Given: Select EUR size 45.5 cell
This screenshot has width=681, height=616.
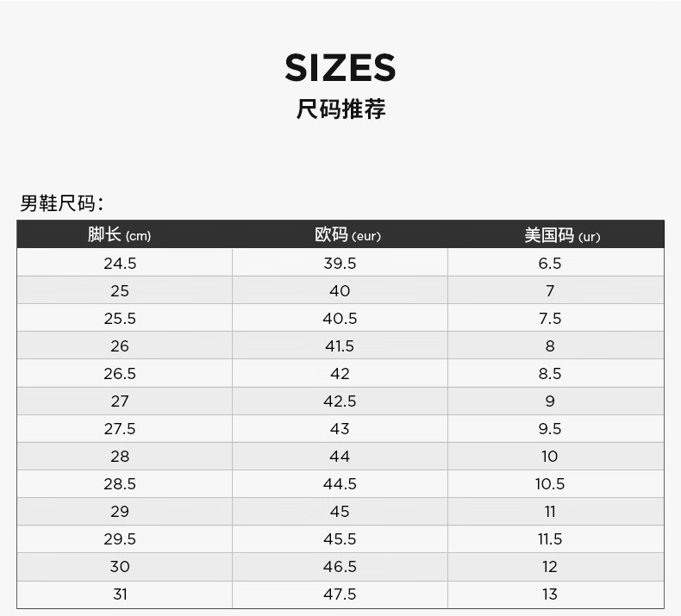Looking at the screenshot, I should click(340, 539).
